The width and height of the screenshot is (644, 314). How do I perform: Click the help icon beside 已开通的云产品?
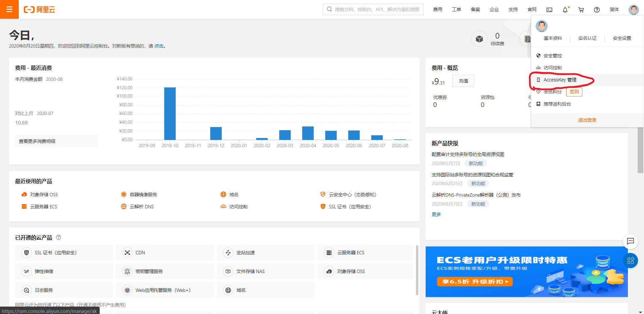tap(59, 238)
